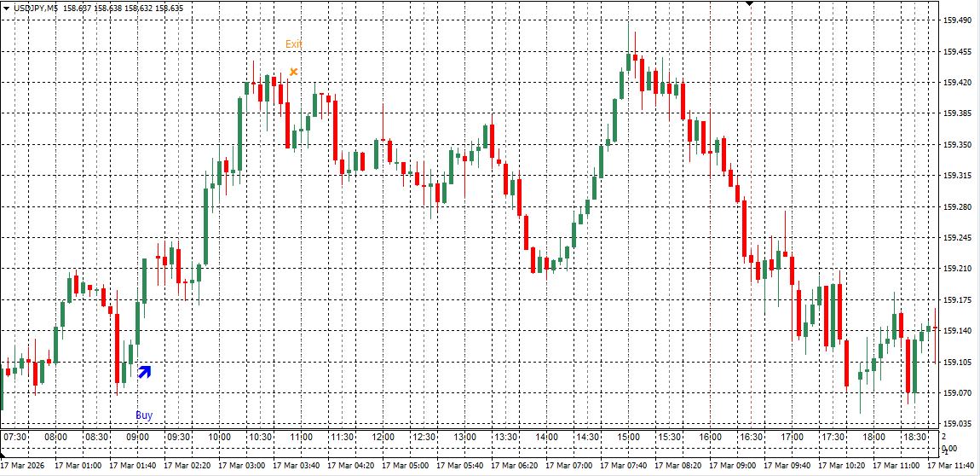Click the 159.140 price level on axis
Screen dimensions: 980x476
(x=958, y=331)
